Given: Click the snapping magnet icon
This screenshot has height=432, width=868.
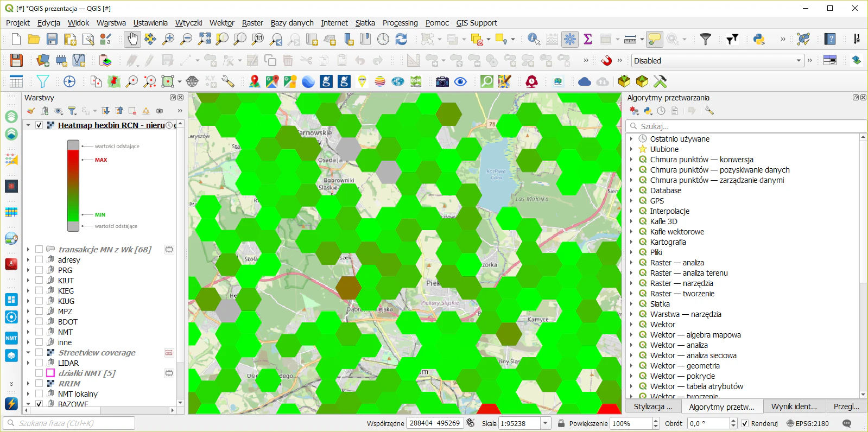Looking at the screenshot, I should coord(606,60).
